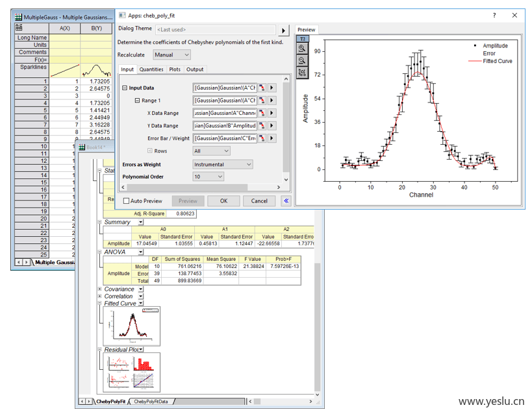Expand the Covariance section in Book14
Image resolution: width=532 pixels, height=414 pixels.
(100, 289)
